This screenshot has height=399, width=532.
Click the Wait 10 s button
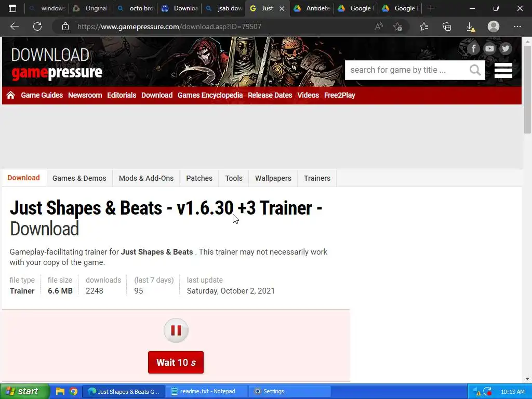176,362
